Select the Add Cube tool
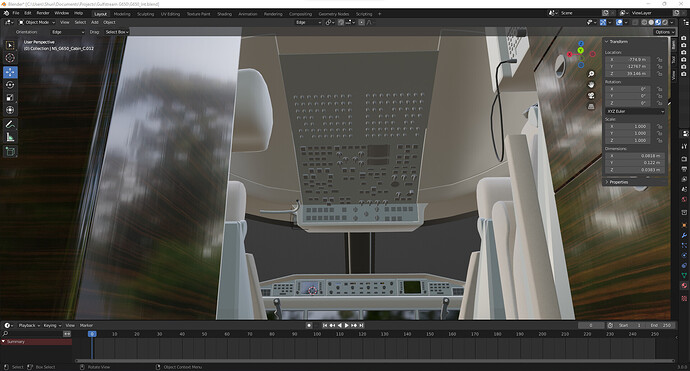690x371 pixels. pos(10,152)
